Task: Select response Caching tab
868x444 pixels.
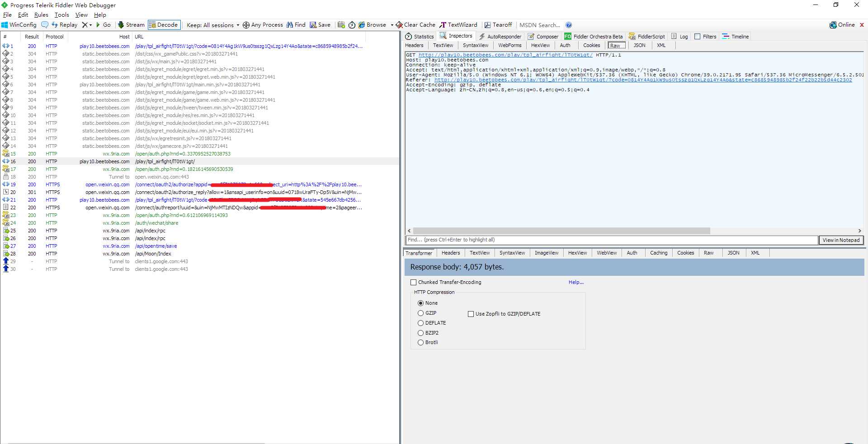Action: [659, 253]
